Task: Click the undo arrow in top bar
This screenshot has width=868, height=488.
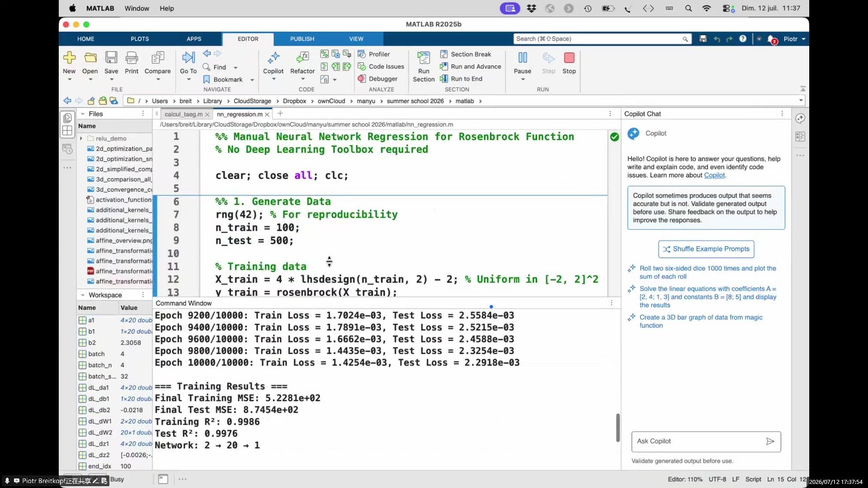Action: (717, 39)
